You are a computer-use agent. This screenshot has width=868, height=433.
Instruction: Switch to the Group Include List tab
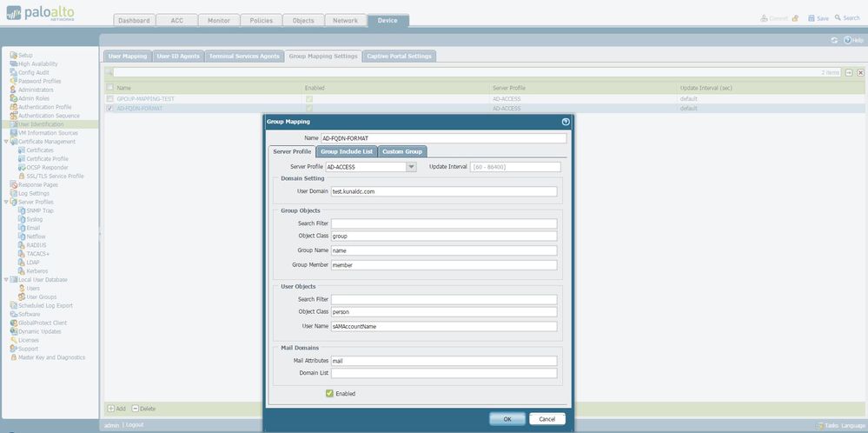point(347,151)
